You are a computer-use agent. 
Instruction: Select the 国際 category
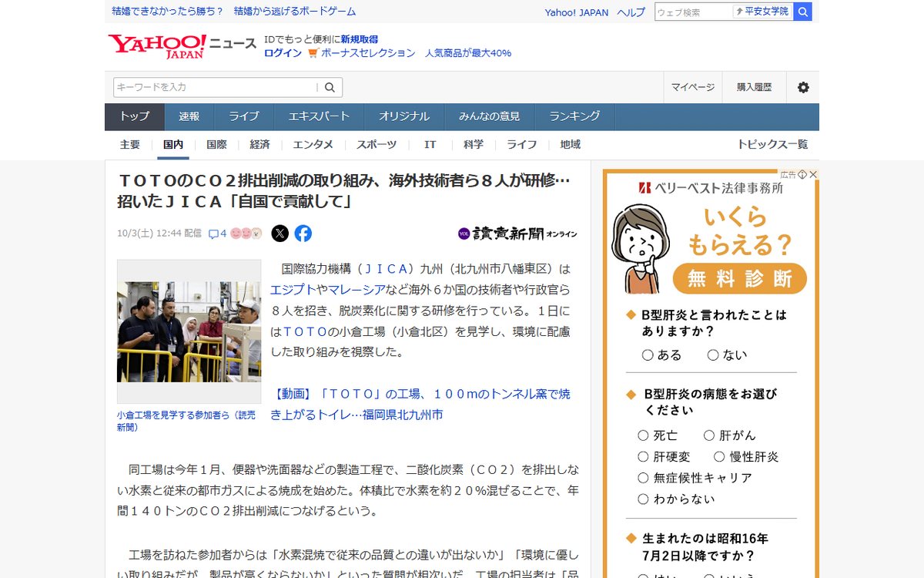click(216, 145)
